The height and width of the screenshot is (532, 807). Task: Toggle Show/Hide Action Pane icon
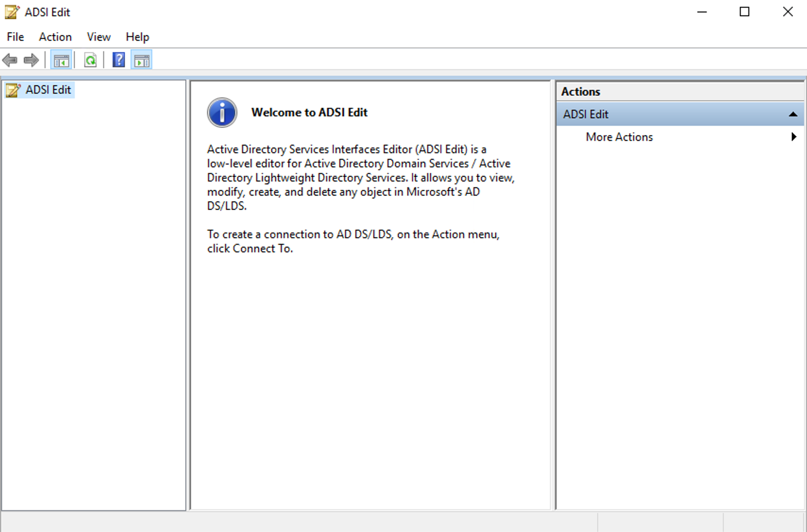(x=142, y=60)
